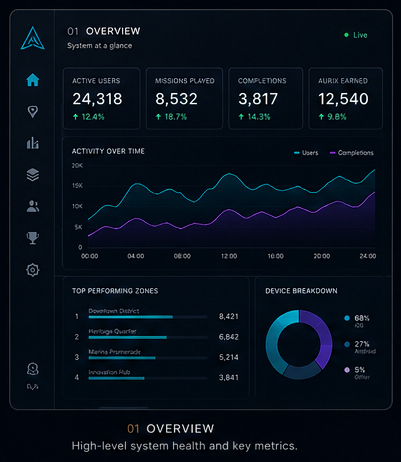
Task: Open the stacked layers section
Action: (33, 175)
